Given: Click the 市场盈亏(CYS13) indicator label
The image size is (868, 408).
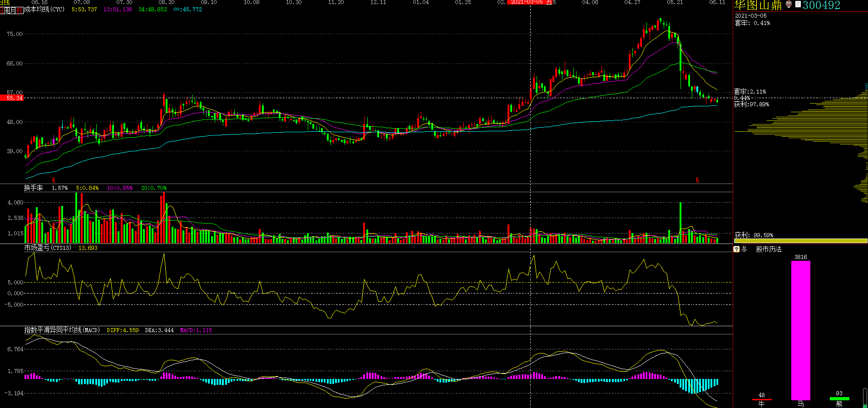Looking at the screenshot, I should 48,248.
